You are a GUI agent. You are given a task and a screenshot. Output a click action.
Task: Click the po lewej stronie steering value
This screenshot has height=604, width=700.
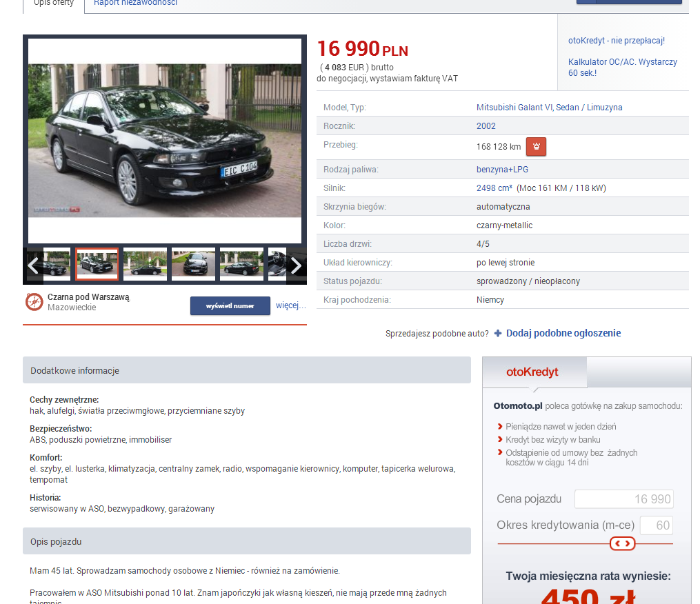506,263
